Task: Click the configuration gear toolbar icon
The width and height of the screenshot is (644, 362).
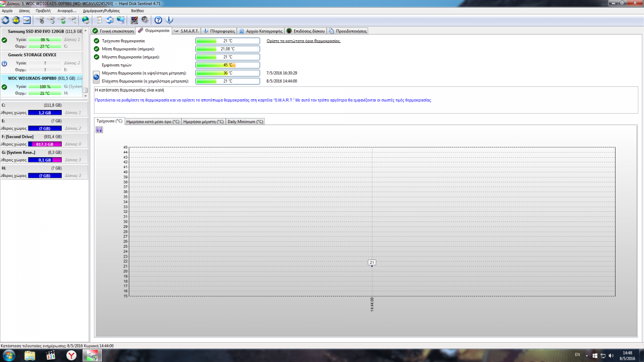Action: point(144,20)
